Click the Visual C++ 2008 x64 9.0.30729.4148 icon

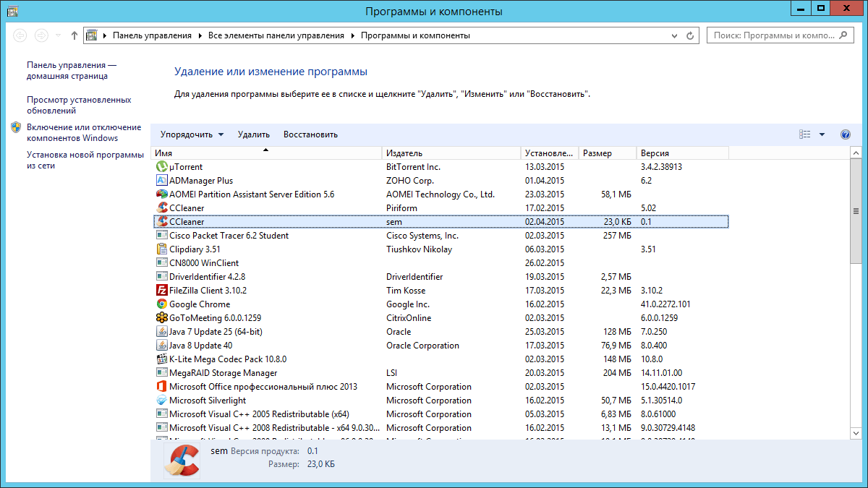point(162,428)
